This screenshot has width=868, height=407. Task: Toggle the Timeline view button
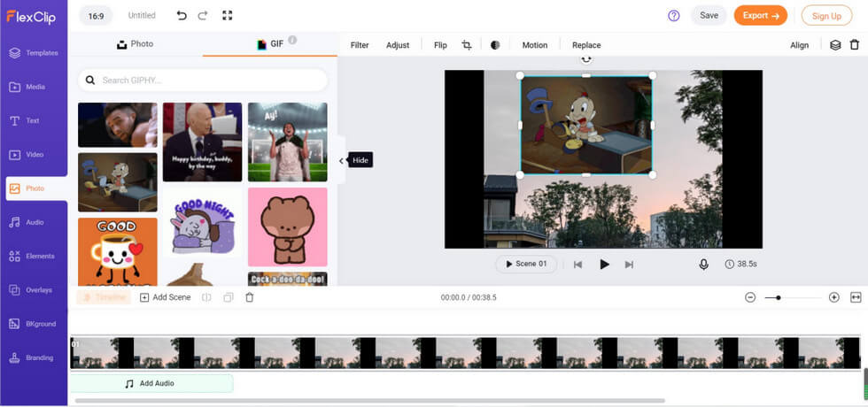pyautogui.click(x=105, y=297)
